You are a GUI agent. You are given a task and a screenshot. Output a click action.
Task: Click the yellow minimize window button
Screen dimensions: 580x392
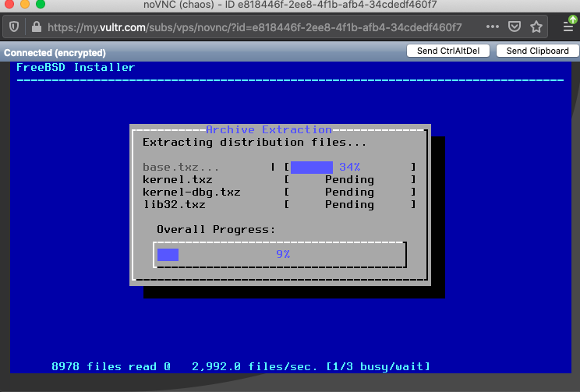point(25,5)
